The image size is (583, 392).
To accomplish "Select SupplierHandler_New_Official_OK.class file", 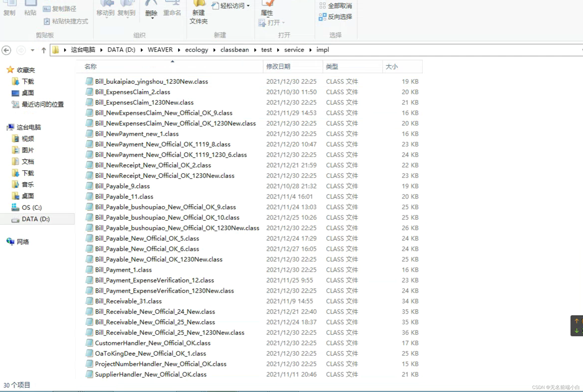I will tap(151, 374).
